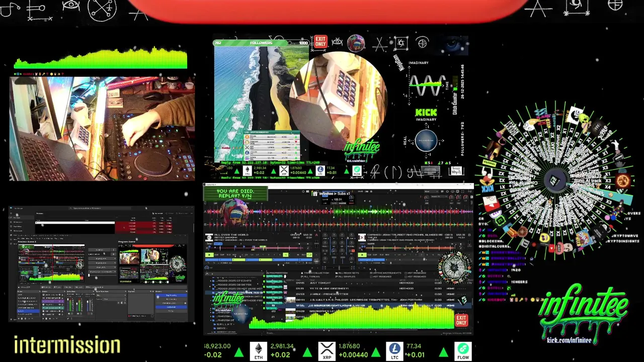Click FLOW coin icon in bottom ticker
The height and width of the screenshot is (362, 644).
[x=463, y=350]
